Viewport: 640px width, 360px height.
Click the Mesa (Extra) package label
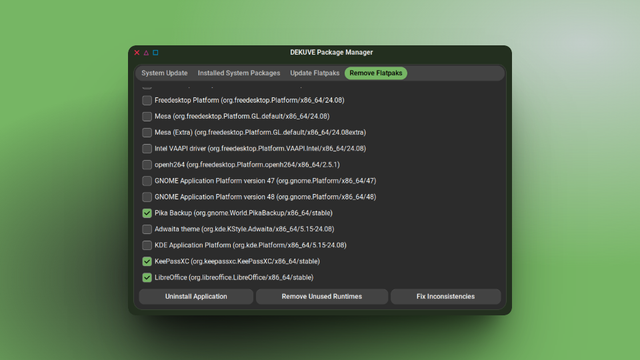(260, 132)
